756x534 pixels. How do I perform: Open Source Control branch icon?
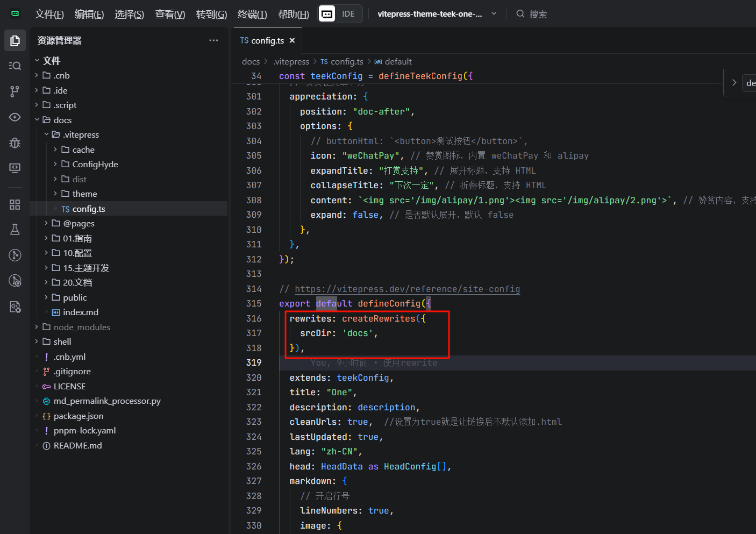pos(15,91)
